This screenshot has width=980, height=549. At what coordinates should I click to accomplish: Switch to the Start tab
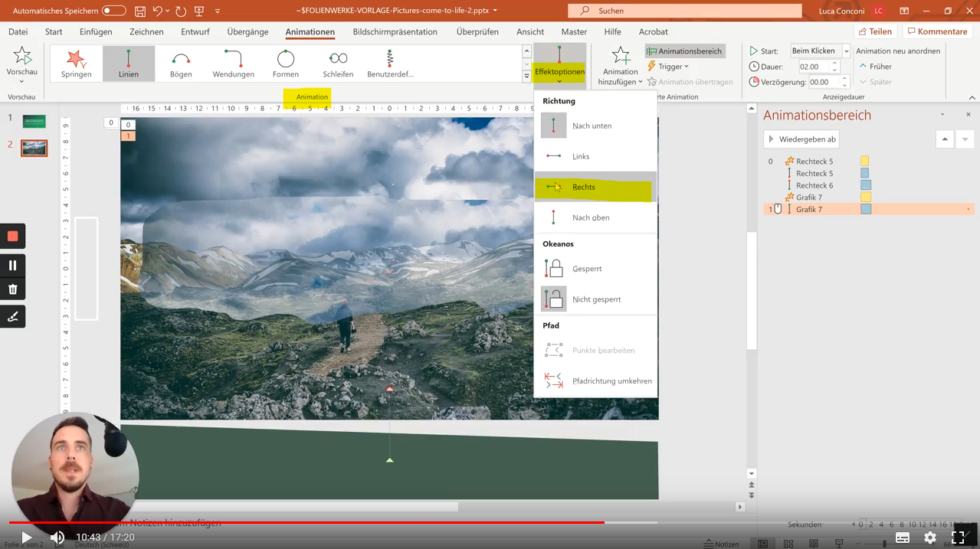[54, 31]
